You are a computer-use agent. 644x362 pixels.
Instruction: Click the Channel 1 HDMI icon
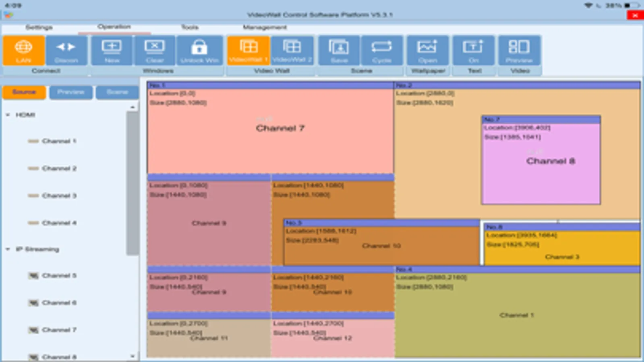(33, 141)
